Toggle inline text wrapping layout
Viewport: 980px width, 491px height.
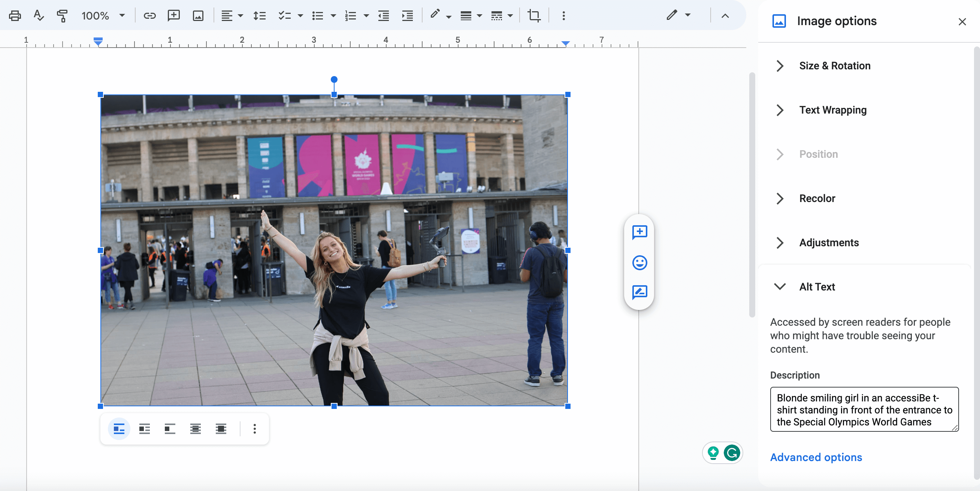coord(119,429)
